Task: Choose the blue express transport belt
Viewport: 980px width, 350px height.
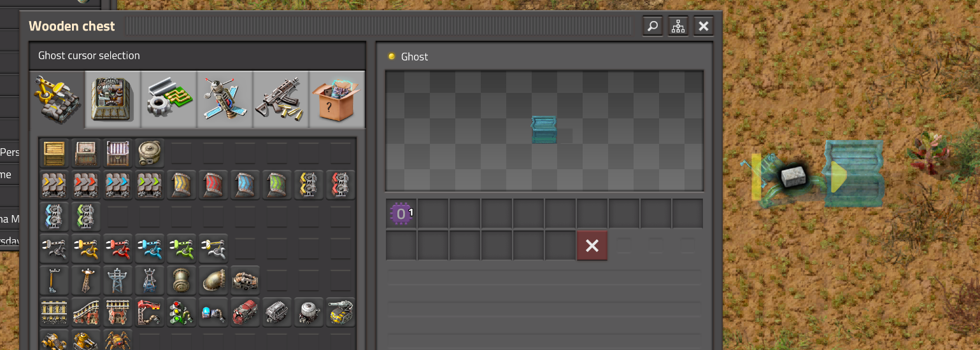Action: click(x=118, y=185)
